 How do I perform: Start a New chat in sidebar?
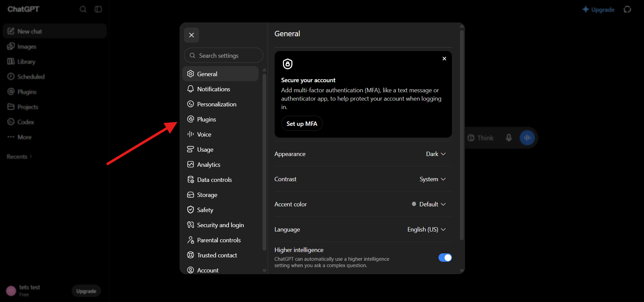55,31
